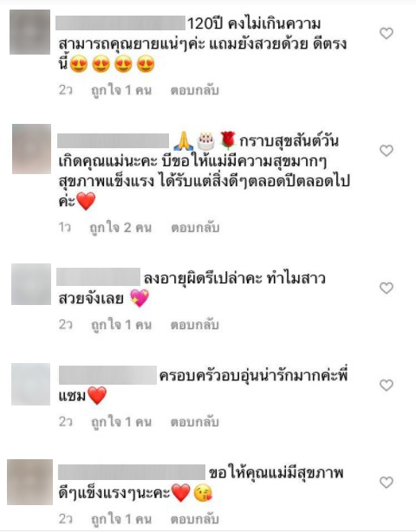Reply to the last health wish comment
This screenshot has height=532, width=416.
coord(194,519)
